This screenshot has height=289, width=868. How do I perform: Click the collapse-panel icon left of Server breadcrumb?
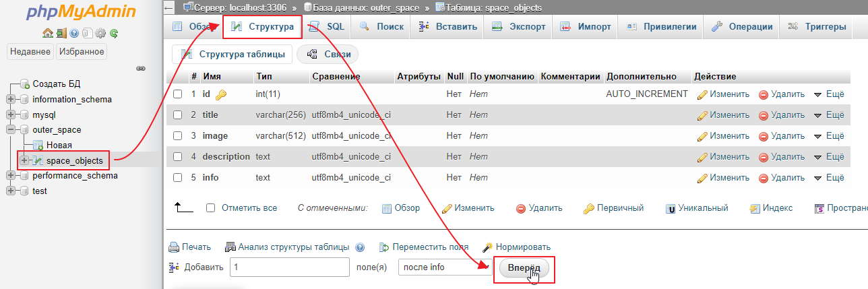tap(169, 7)
